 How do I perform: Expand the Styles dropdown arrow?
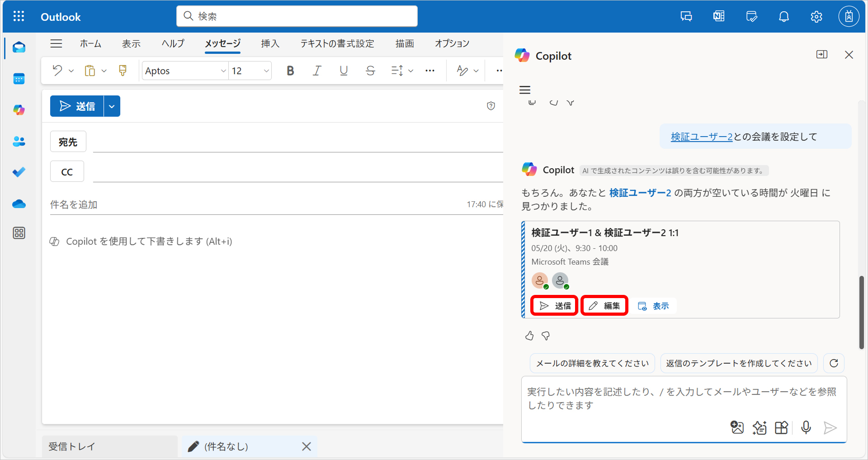point(476,71)
